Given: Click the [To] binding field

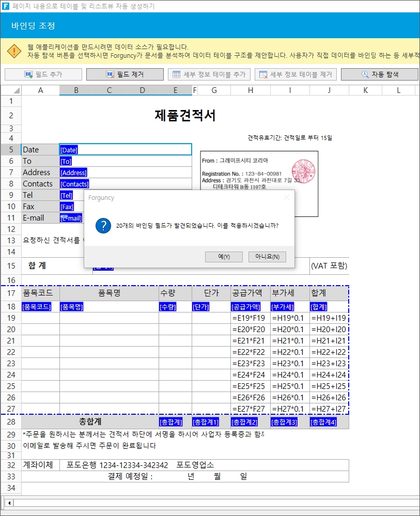Looking at the screenshot, I should coord(66,161).
